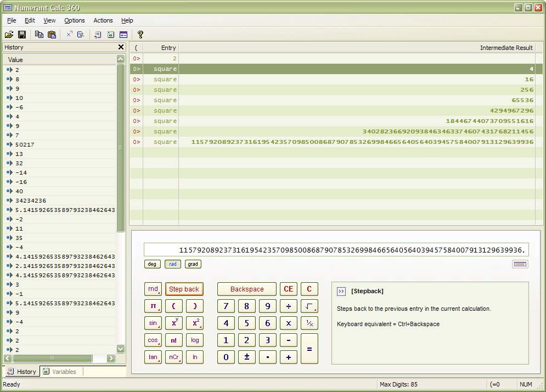Click the Open file toolbar icon
Screen dimensions: 546x392
click(9, 35)
